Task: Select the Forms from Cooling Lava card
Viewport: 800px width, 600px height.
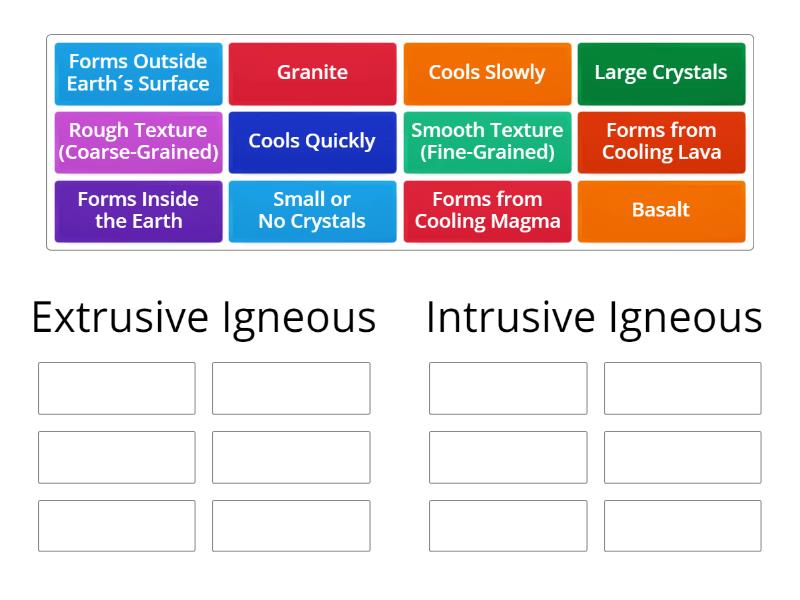Action: (x=661, y=141)
